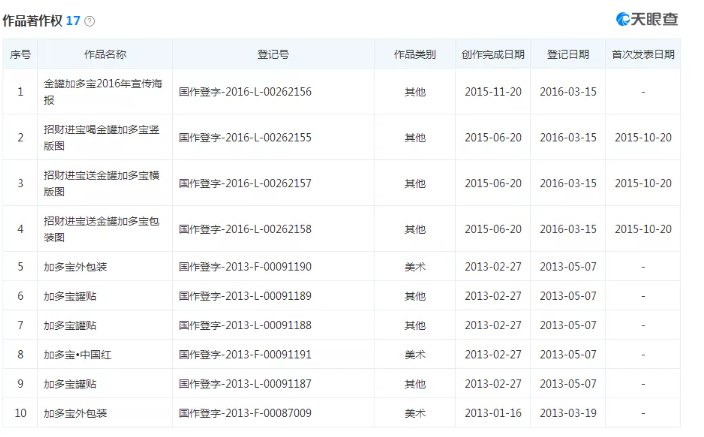Click the count 17 next to 作品著作权

[x=73, y=21]
